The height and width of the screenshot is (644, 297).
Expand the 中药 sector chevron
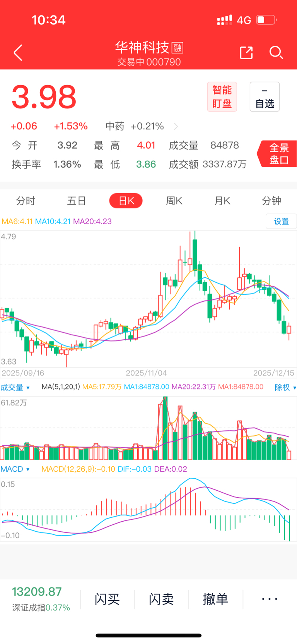(176, 126)
